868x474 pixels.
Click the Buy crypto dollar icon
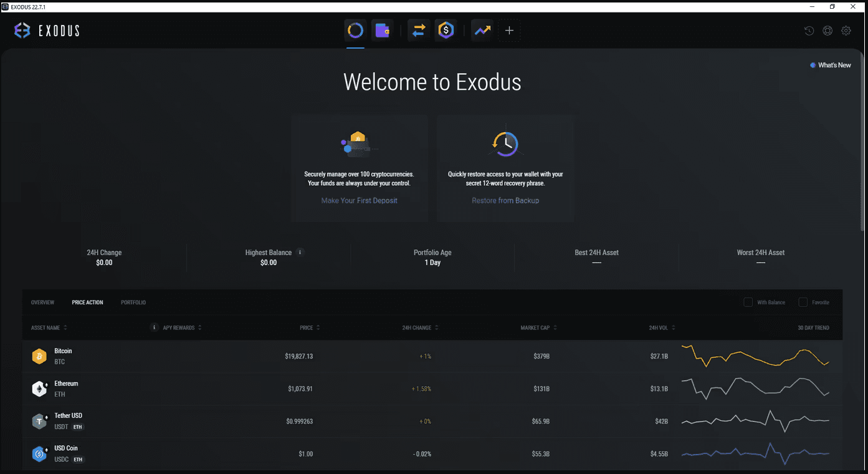pos(446,30)
